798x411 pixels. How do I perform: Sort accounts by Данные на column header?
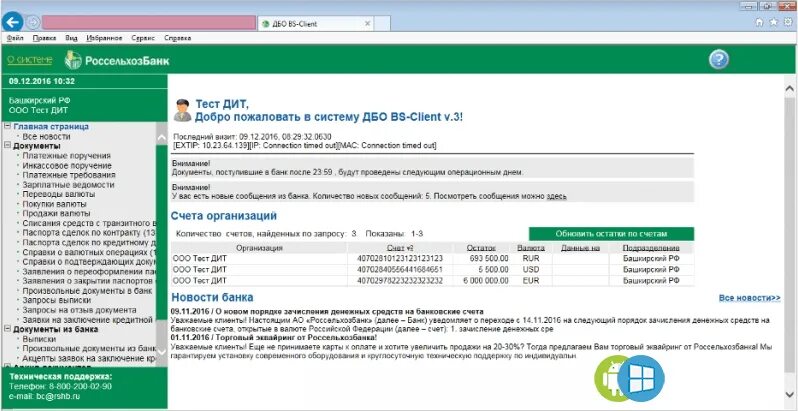(581, 248)
